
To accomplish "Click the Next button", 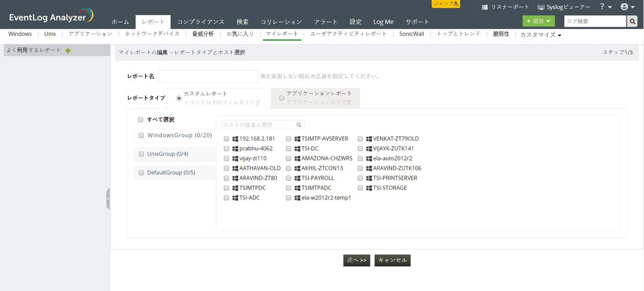I will (x=356, y=260).
